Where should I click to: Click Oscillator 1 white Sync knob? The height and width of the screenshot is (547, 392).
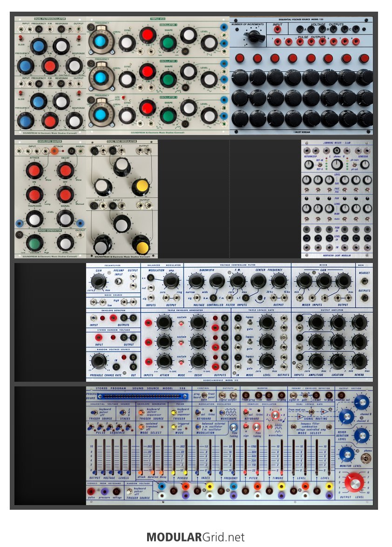(x=127, y=43)
